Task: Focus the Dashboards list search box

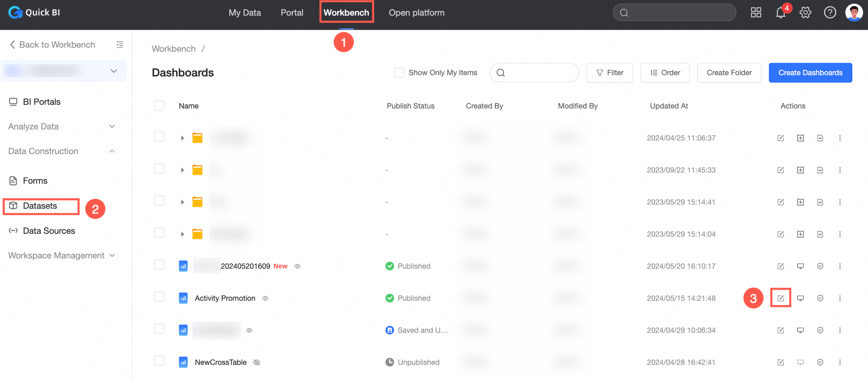Action: [534, 73]
